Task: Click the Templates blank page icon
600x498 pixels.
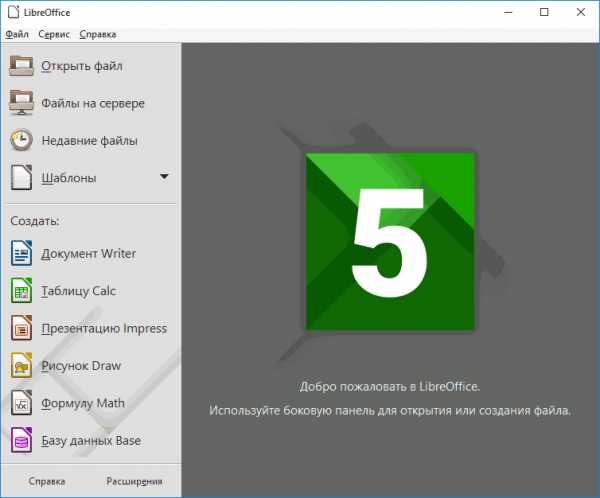Action: click(21, 177)
